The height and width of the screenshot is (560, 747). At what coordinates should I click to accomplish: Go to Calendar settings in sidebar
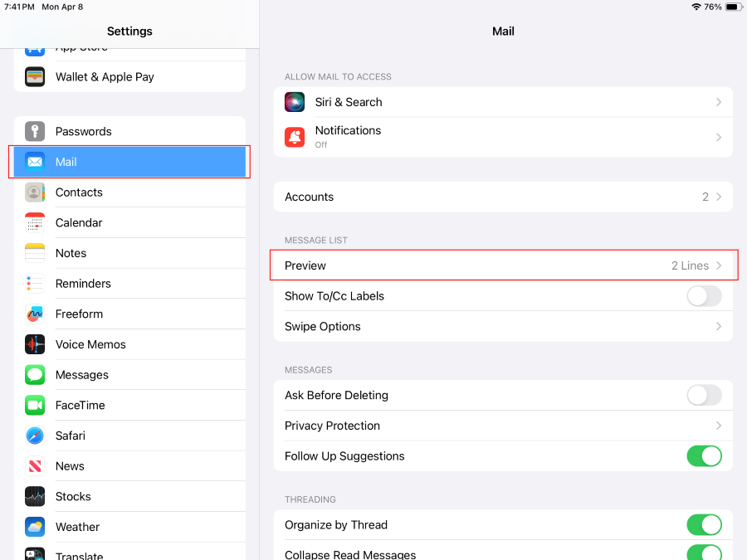(x=79, y=222)
